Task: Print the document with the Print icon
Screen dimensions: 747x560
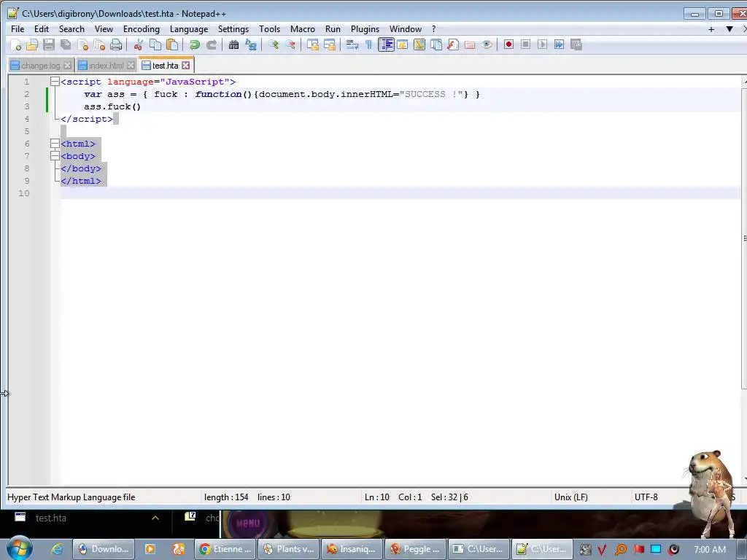Action: click(116, 44)
